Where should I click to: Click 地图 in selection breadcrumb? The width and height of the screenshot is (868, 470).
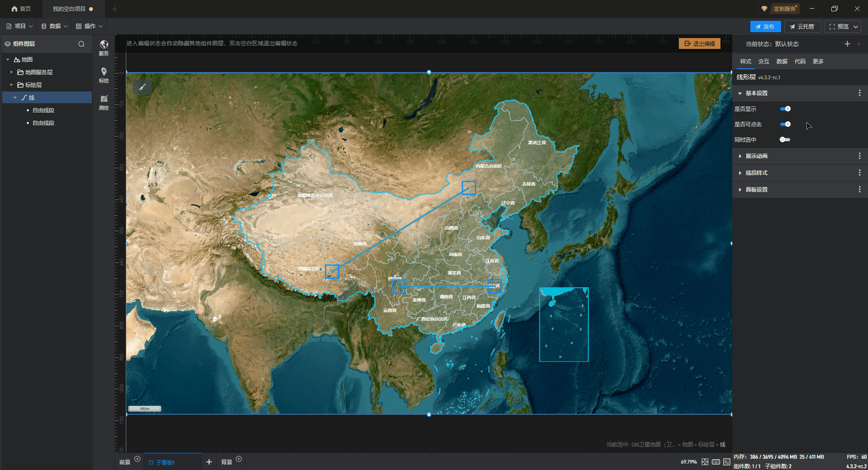pyautogui.click(x=687, y=445)
